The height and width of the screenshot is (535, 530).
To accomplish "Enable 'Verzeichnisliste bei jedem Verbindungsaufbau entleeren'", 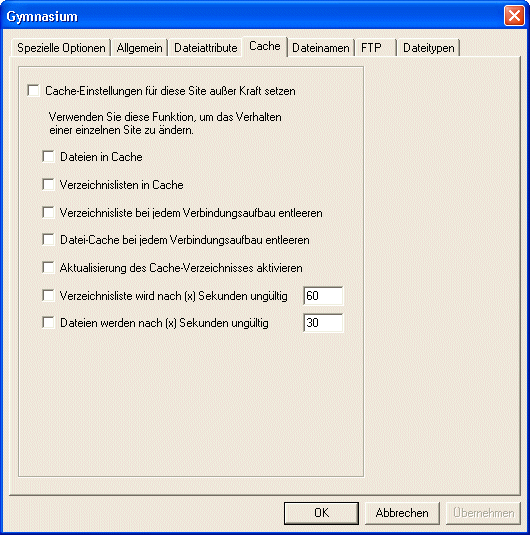I will click(48, 213).
